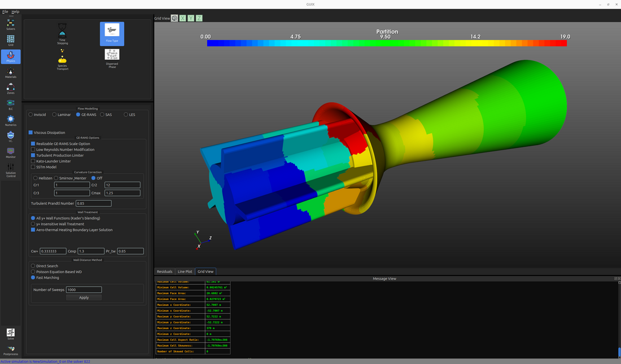Enable Low Reynolds Number Modification checkbox
The height and width of the screenshot is (364, 621).
click(33, 150)
